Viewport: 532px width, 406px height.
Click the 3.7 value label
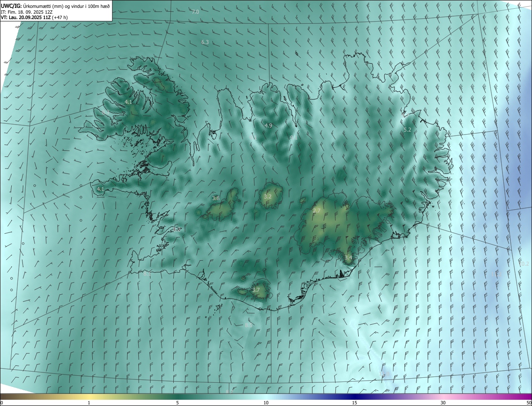[256, 290]
